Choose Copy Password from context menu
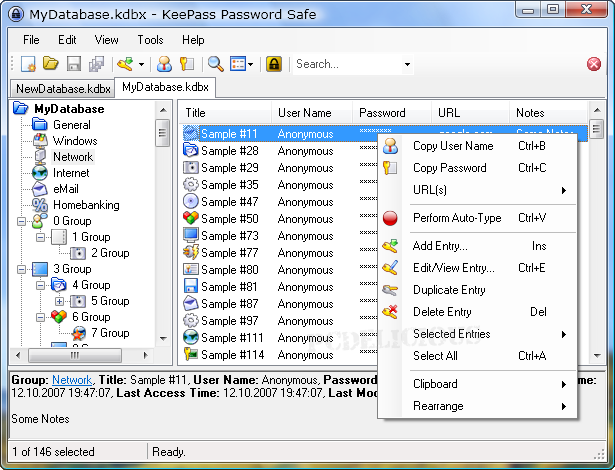This screenshot has width=615, height=470. point(449,168)
